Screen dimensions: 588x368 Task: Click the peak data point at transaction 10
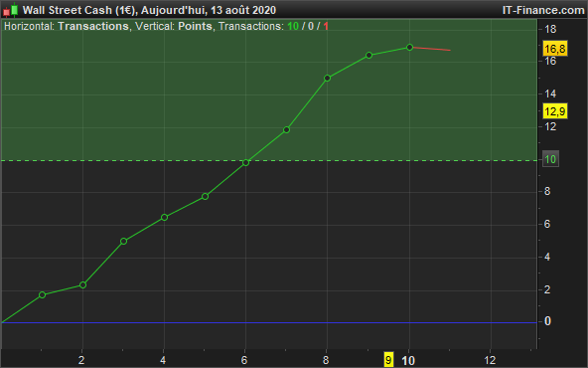pyautogui.click(x=409, y=47)
